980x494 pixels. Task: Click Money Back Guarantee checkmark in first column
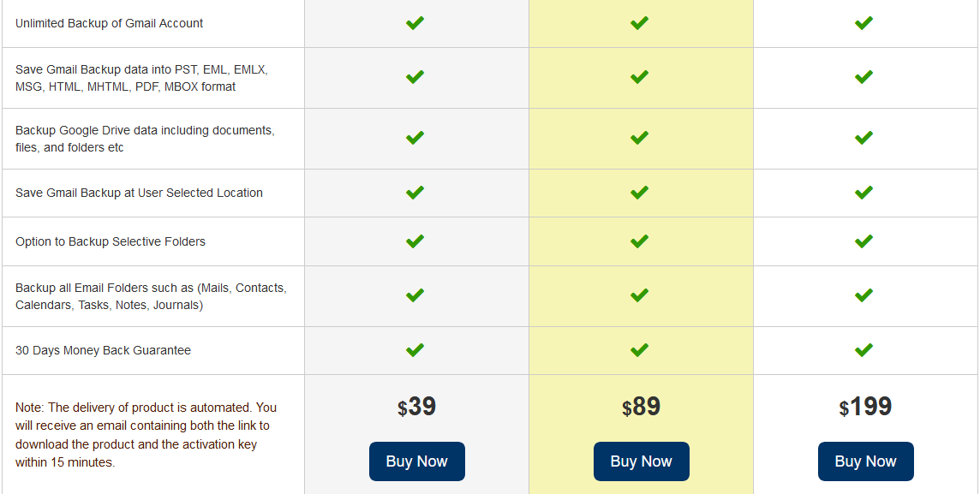tap(415, 349)
